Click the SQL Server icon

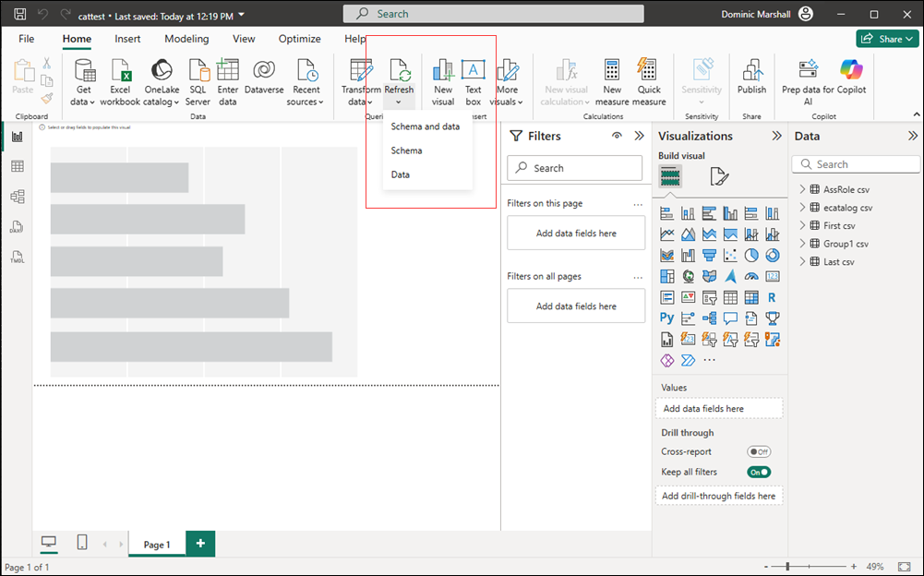(198, 72)
